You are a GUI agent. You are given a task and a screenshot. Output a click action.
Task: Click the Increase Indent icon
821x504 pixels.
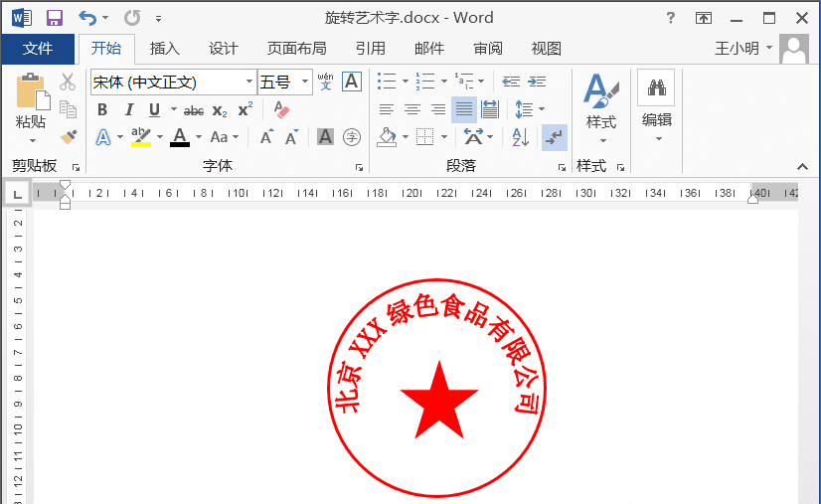537,82
